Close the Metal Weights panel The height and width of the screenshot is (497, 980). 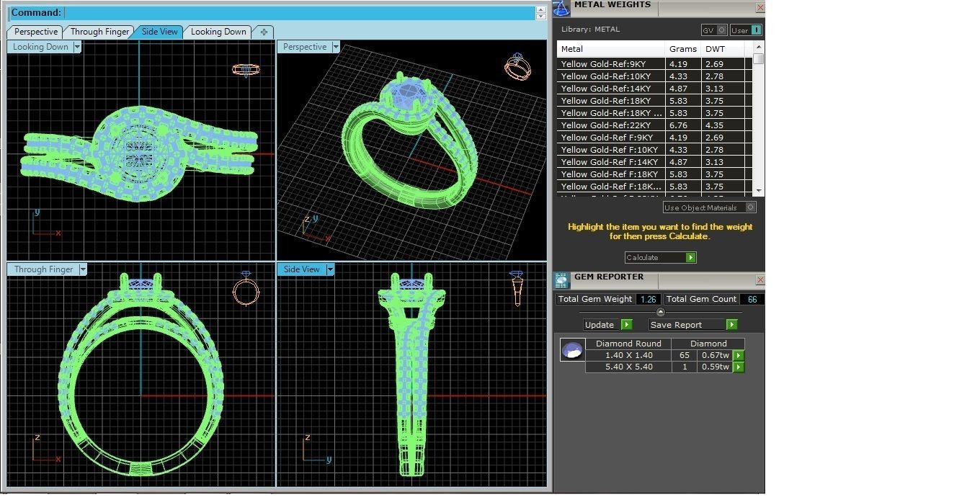click(759, 7)
